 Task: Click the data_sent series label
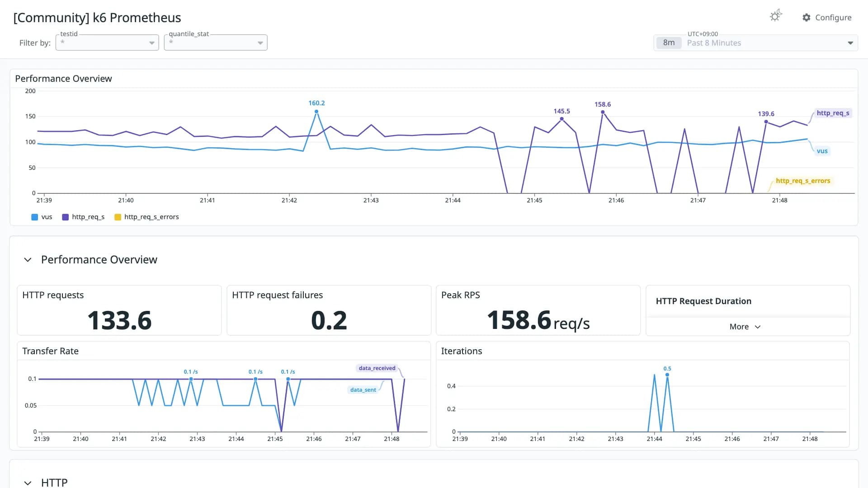(363, 390)
